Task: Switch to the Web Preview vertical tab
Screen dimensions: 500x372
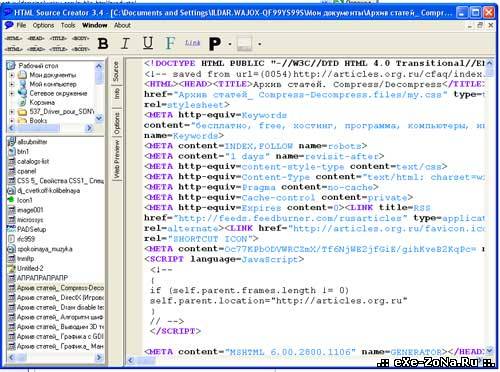Action: pyautogui.click(x=116, y=159)
